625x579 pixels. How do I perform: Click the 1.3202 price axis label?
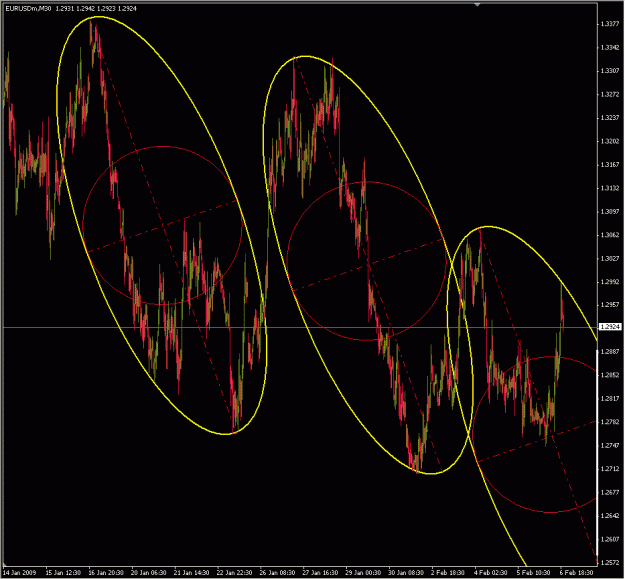610,141
